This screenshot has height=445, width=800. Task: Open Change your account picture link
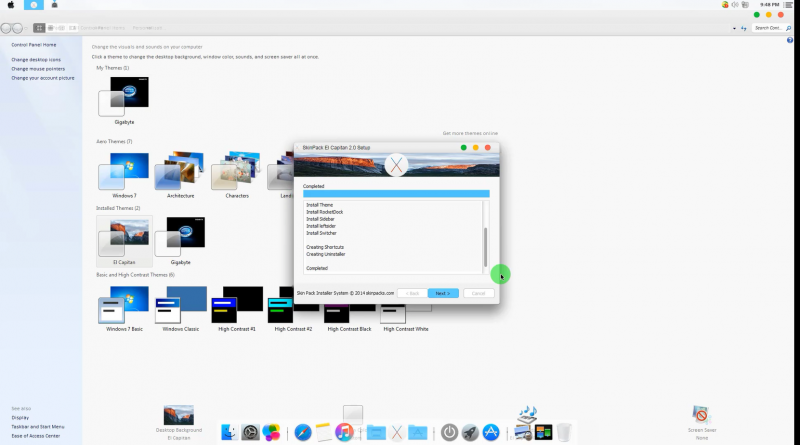[x=43, y=78]
